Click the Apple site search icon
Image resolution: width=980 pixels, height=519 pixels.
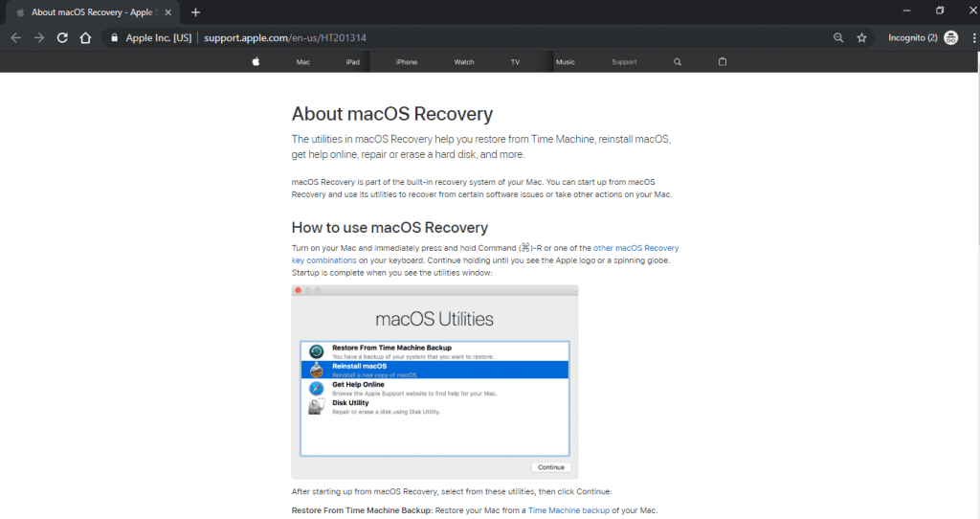678,62
